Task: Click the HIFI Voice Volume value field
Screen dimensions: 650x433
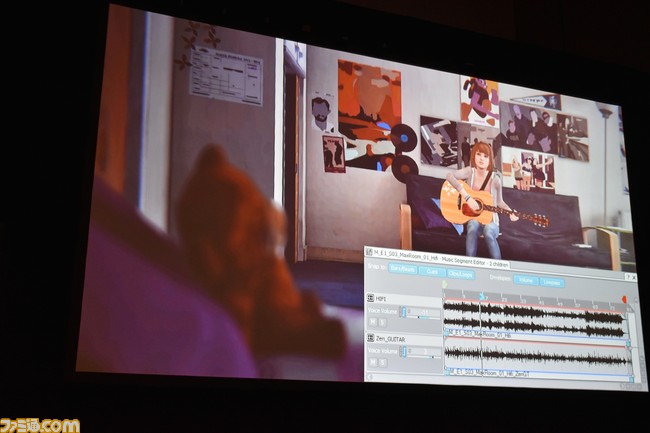Action: [x=424, y=312]
